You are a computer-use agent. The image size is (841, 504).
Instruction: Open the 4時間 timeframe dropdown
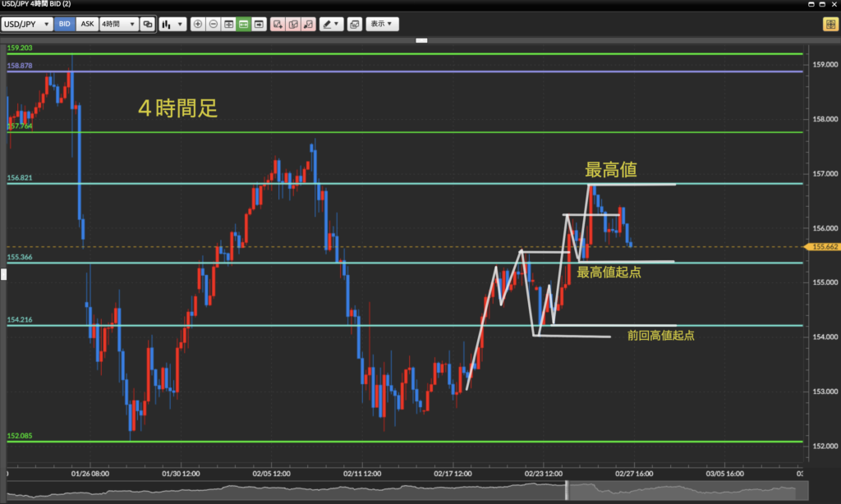coord(118,25)
